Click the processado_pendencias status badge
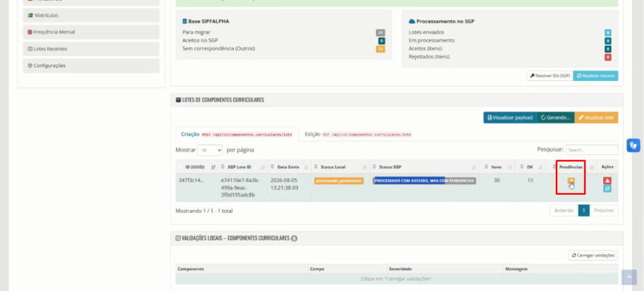 point(339,180)
